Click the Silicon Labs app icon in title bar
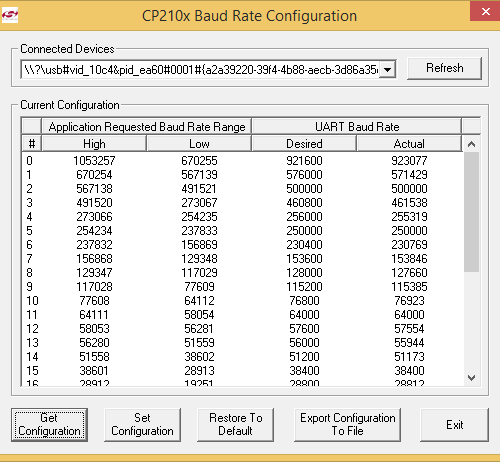 tap(10, 16)
